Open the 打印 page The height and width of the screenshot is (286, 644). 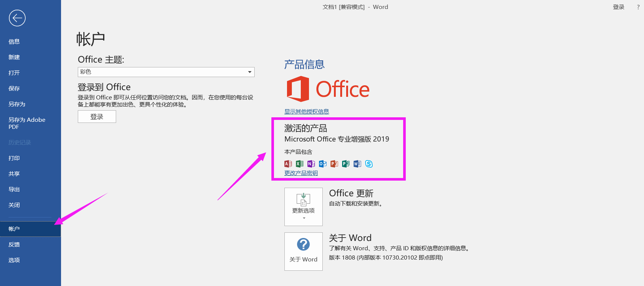[x=31, y=158]
